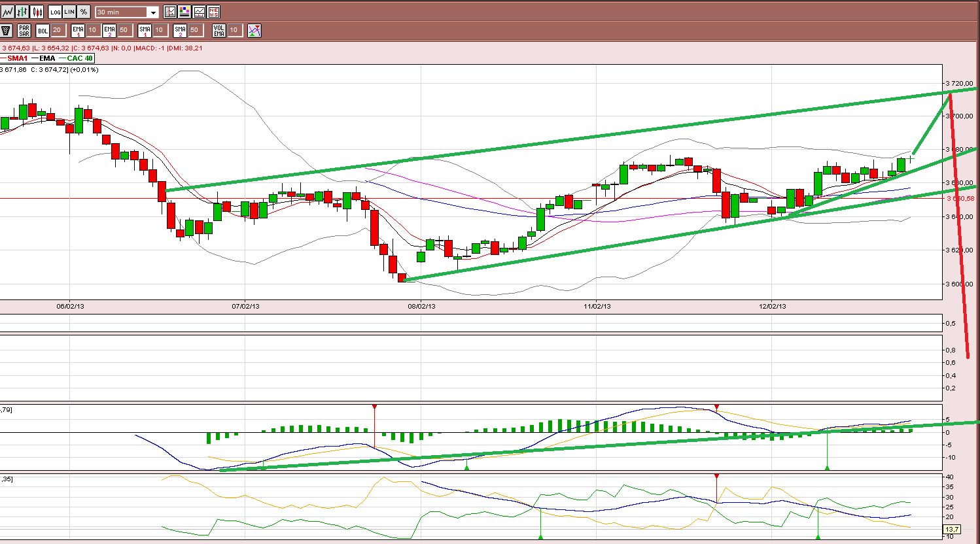This screenshot has width=980, height=544.
Task: Click the drawing tools chart icon
Action: coord(170,12)
